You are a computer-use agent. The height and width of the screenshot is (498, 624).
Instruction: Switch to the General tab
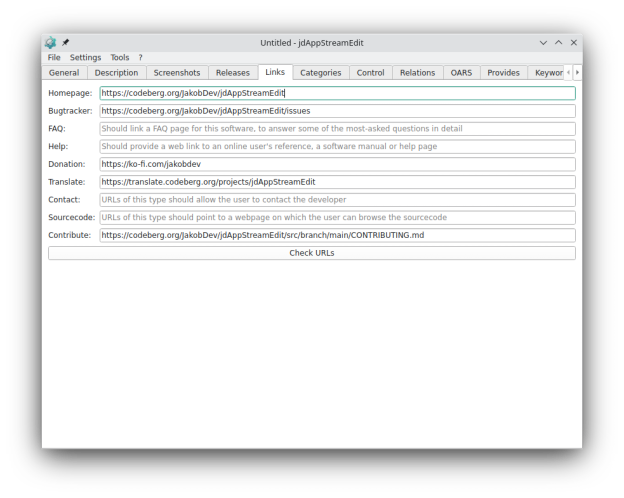click(x=64, y=73)
